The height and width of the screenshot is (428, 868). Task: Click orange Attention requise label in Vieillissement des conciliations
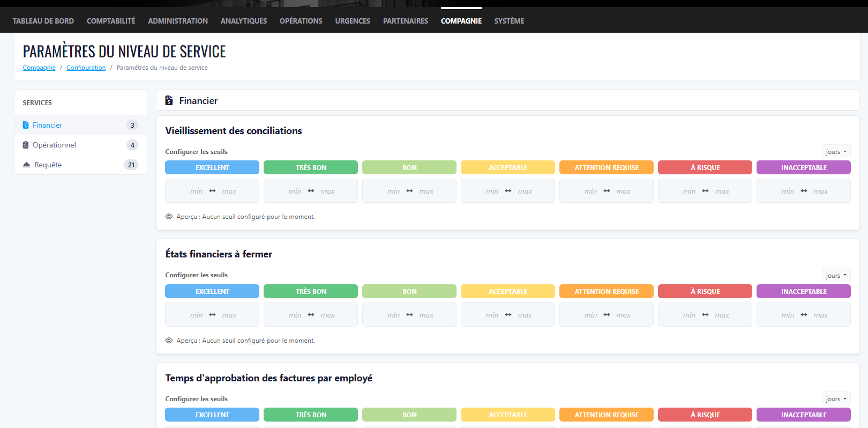coord(607,167)
